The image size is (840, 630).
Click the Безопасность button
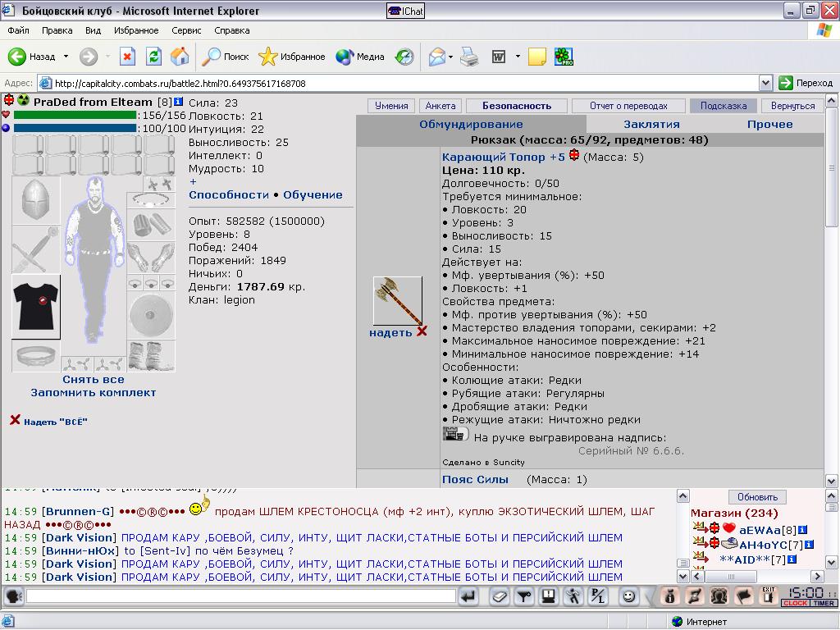pos(517,106)
